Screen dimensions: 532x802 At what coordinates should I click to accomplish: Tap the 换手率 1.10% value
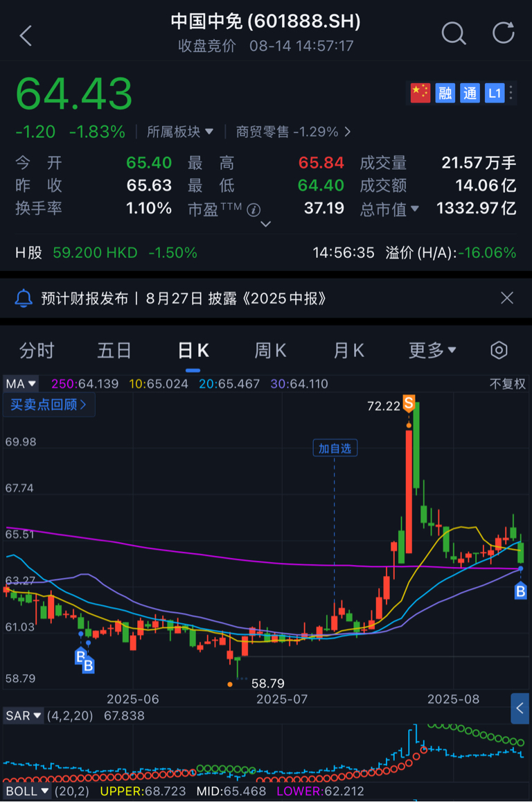(149, 208)
